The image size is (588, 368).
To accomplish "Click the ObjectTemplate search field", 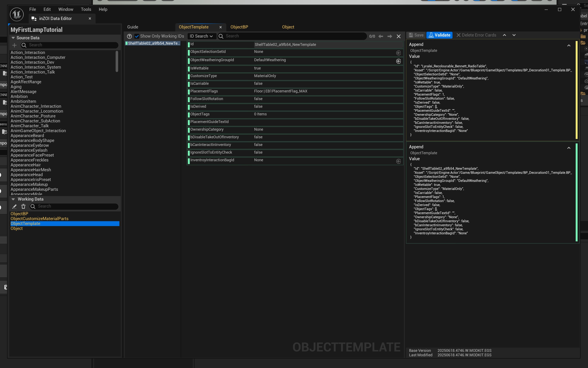I will (292, 36).
